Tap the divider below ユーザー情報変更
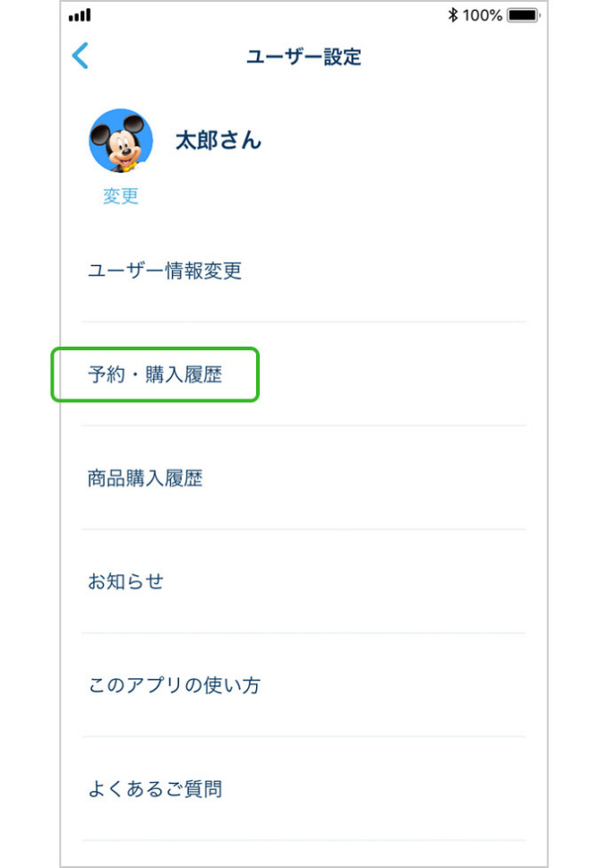This screenshot has width=608, height=868. click(304, 319)
